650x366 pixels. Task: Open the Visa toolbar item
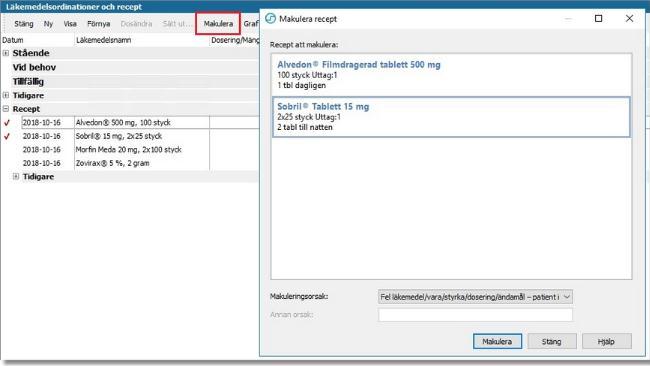(x=70, y=24)
